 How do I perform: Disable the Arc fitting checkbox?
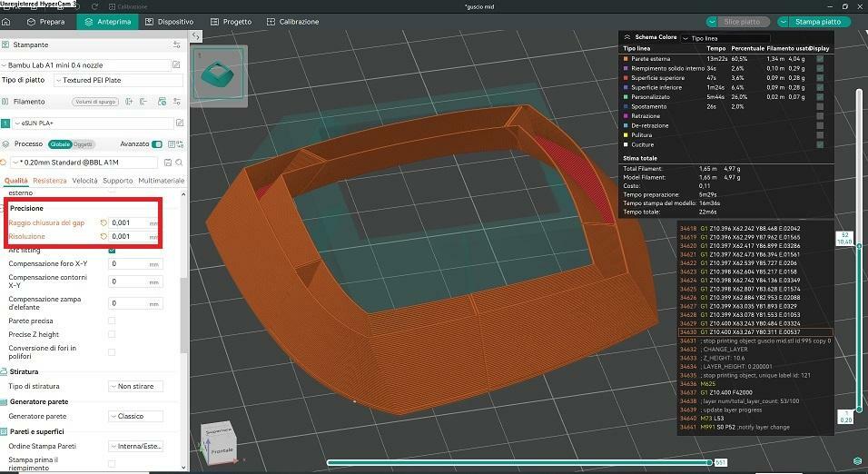coord(112,251)
